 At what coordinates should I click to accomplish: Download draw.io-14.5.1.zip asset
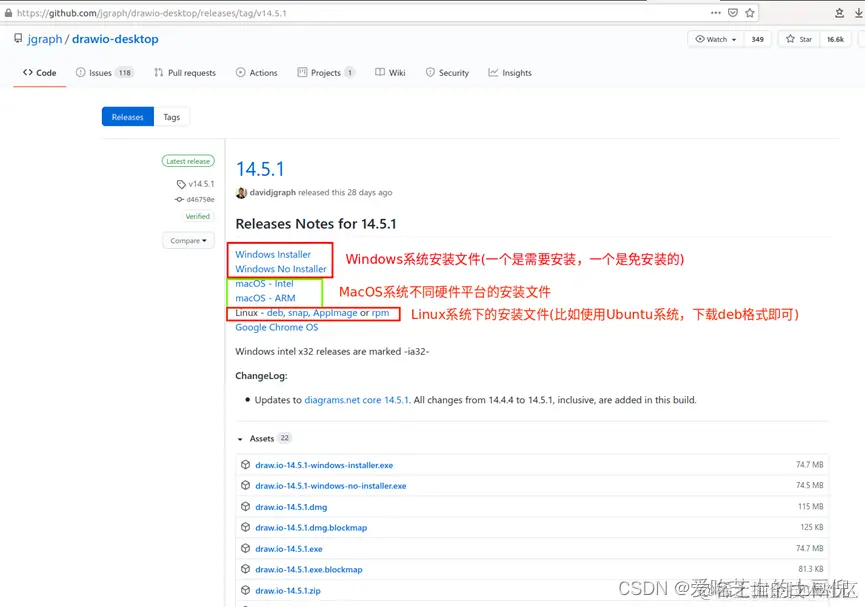tap(287, 590)
